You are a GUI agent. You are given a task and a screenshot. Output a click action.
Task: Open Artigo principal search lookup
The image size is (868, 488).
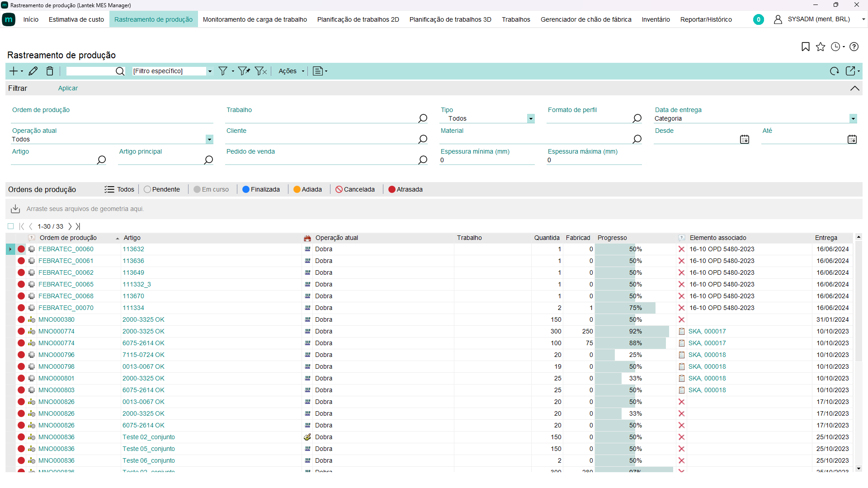click(x=208, y=160)
